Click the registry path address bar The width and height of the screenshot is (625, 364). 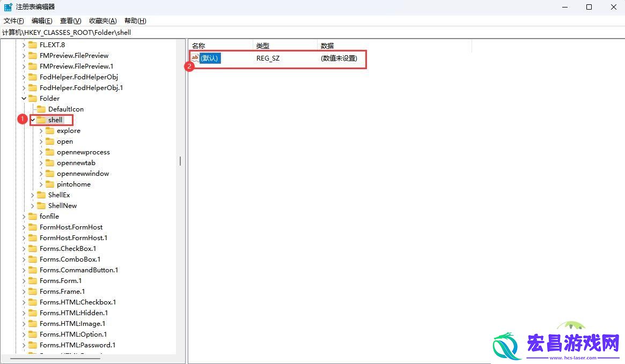click(312, 33)
